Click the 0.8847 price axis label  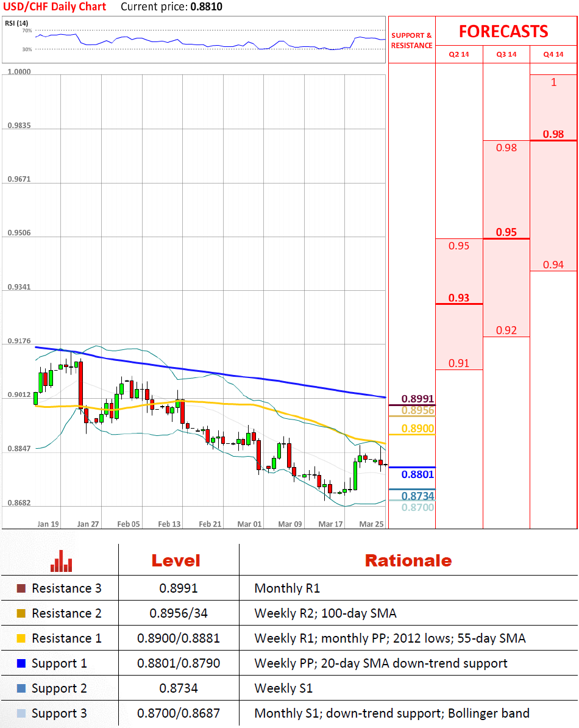click(x=19, y=449)
